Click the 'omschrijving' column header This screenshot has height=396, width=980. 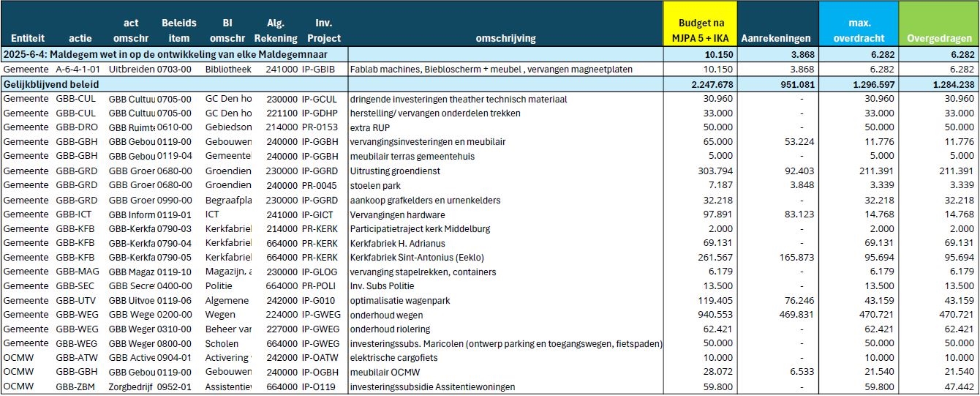(x=505, y=38)
